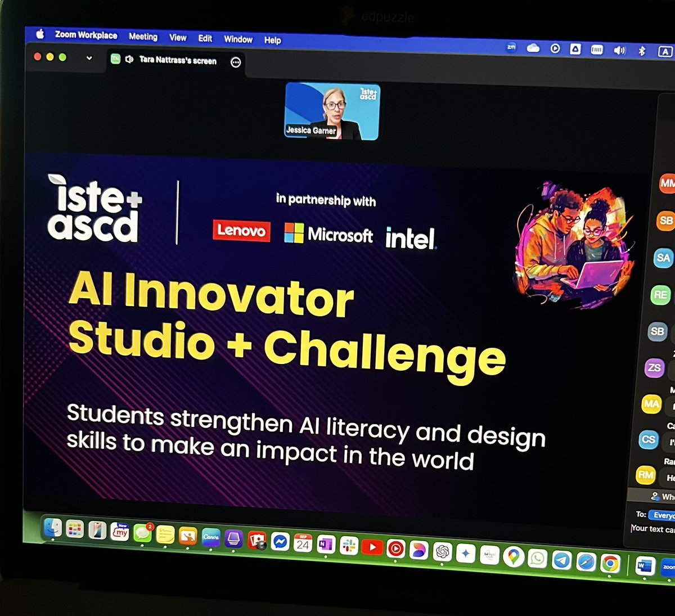
Task: Open the Apple menu
Action: coord(40,34)
